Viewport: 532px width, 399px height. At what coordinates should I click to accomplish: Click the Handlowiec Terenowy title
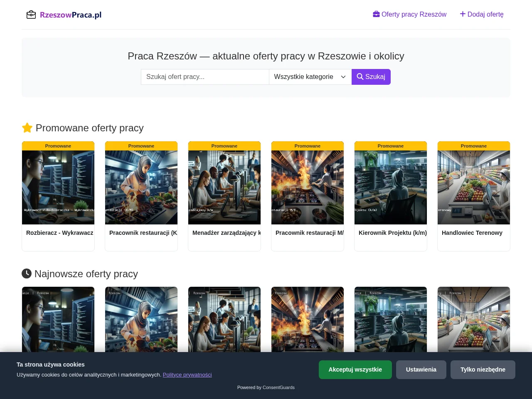click(472, 233)
